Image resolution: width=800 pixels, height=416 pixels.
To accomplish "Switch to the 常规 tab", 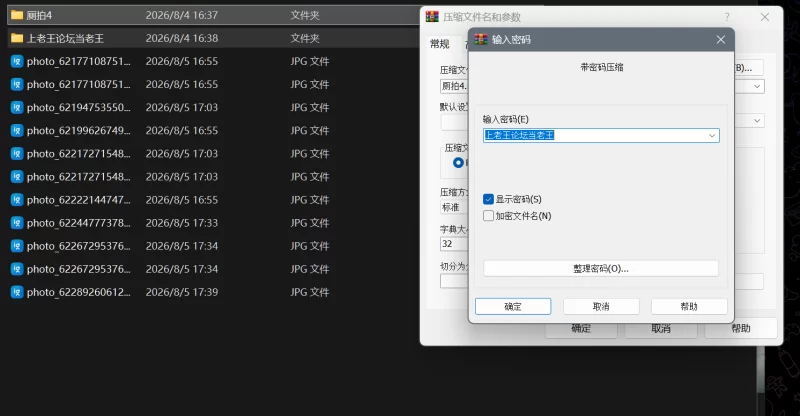I will [439, 44].
